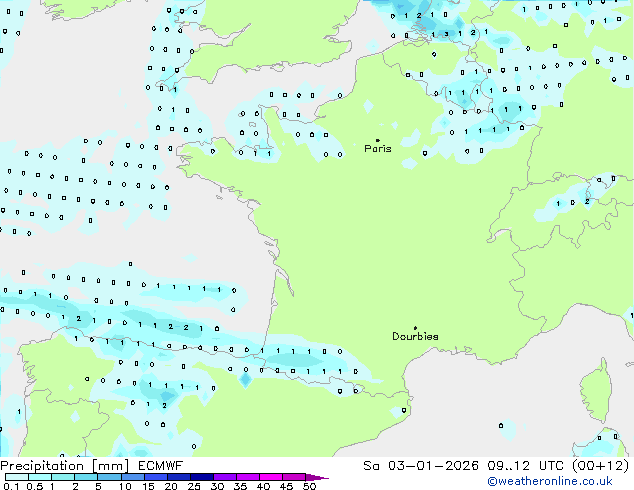
Task: Click the legend value '10'
Action: point(125,486)
